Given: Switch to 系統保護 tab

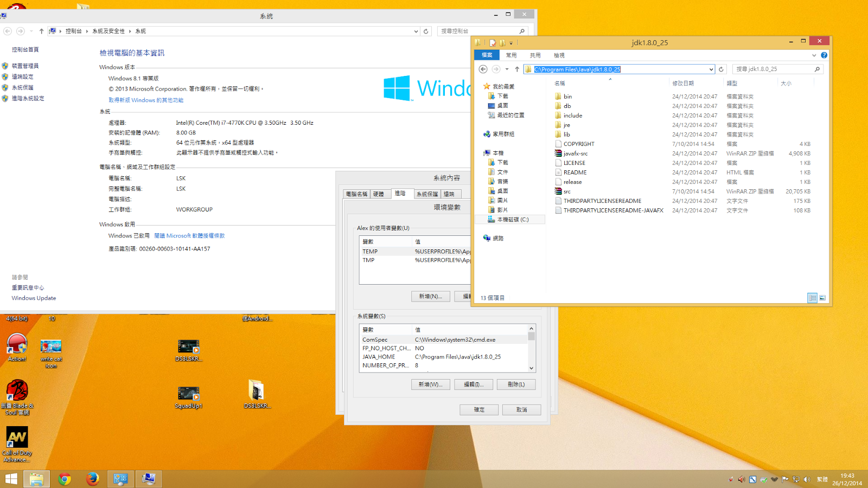Looking at the screenshot, I should click(427, 194).
